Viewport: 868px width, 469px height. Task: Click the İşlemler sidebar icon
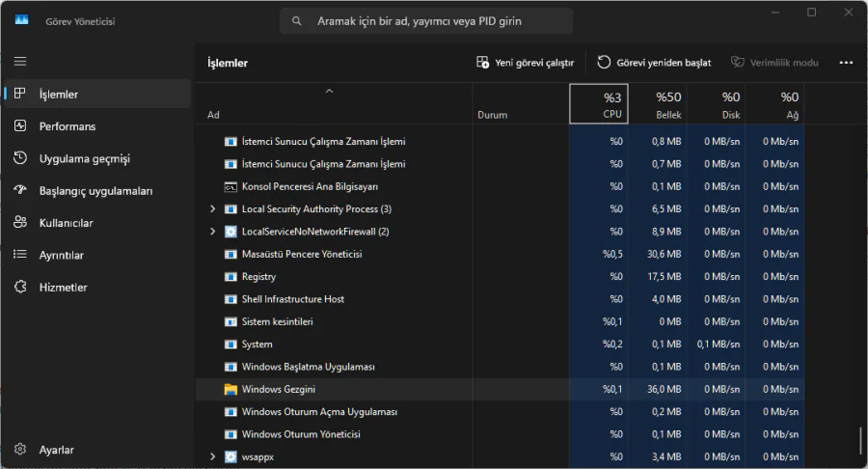20,94
